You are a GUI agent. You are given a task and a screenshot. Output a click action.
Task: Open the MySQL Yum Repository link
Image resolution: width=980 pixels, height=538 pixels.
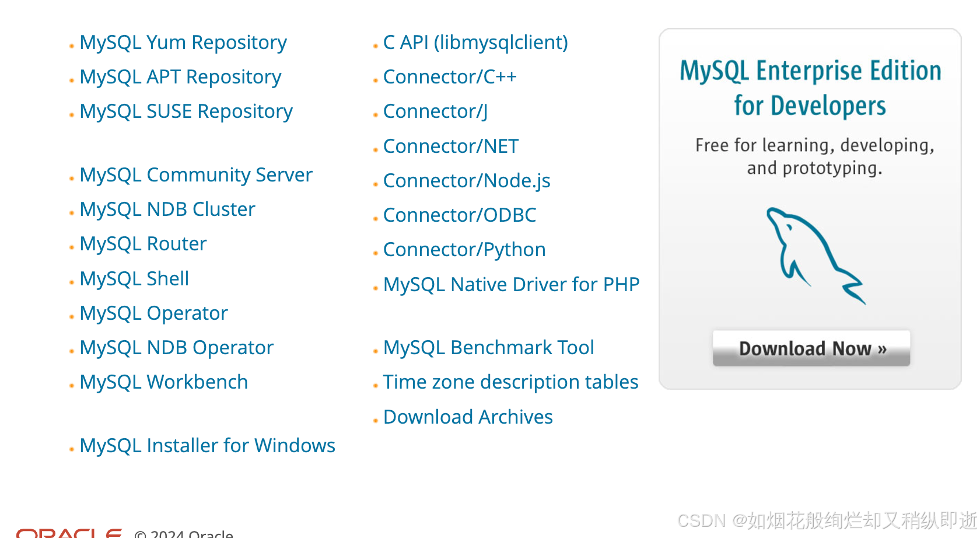(x=183, y=43)
